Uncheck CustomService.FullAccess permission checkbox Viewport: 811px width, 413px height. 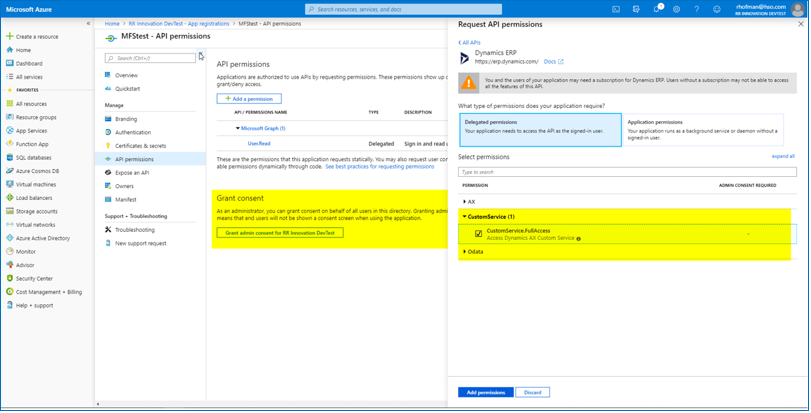pyautogui.click(x=478, y=234)
